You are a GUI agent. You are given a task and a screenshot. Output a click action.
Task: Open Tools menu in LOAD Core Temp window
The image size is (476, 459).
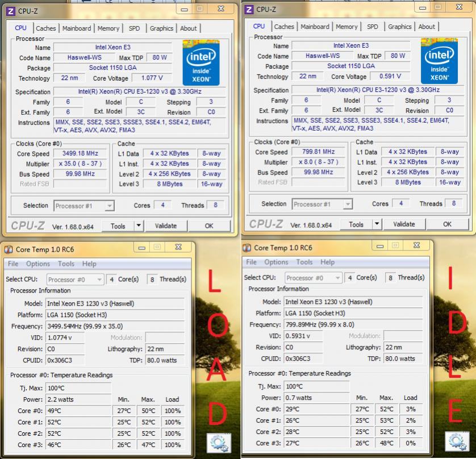[66, 264]
